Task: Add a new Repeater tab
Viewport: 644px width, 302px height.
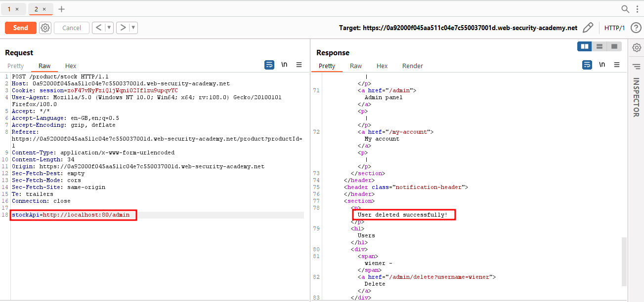Action: point(61,9)
